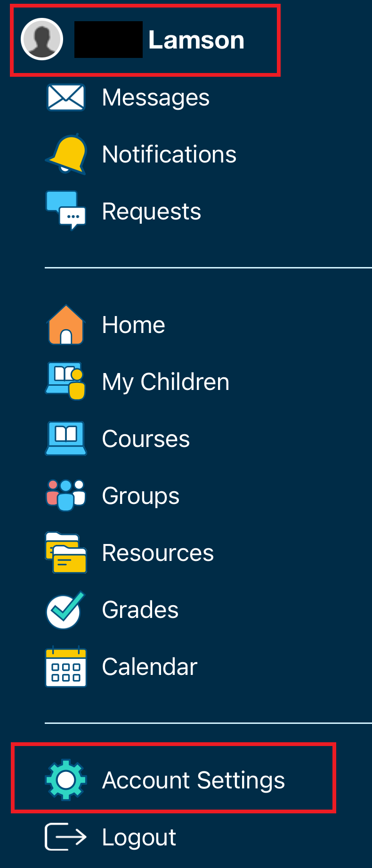Image resolution: width=372 pixels, height=868 pixels.
Task: Click the Messages envelope icon
Action: 66,97
